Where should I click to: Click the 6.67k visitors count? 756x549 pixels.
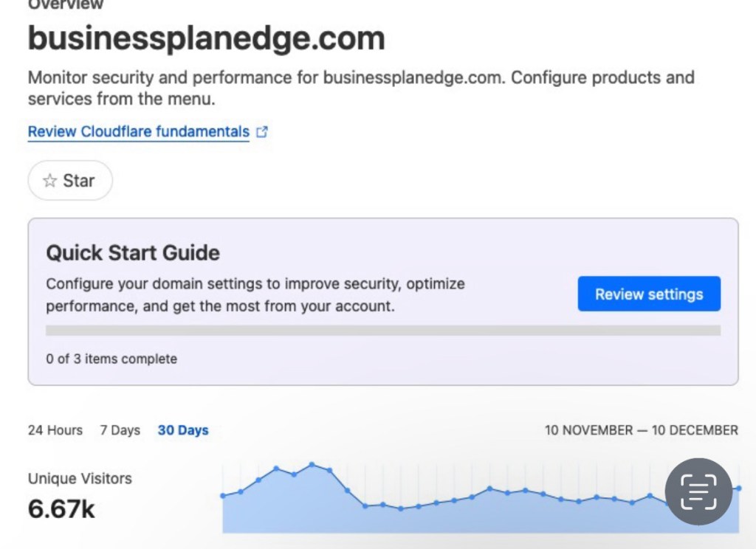[x=61, y=508]
